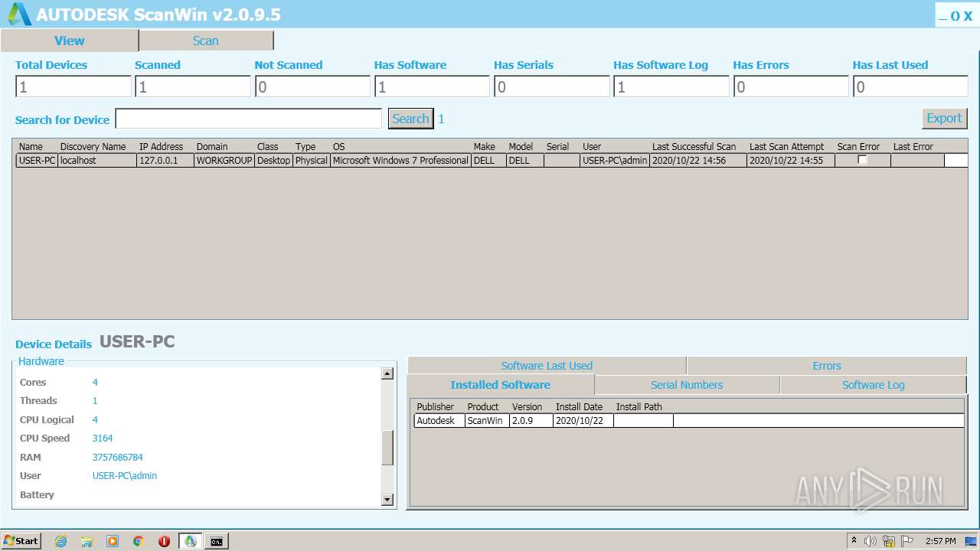Click the CPU Speed value 3164
Screen dimensions: 980x551
pos(102,439)
